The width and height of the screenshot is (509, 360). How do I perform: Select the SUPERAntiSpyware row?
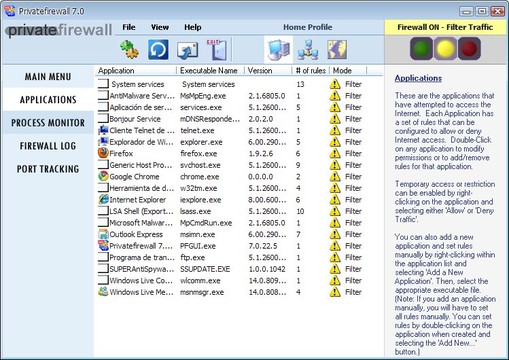click(231, 269)
